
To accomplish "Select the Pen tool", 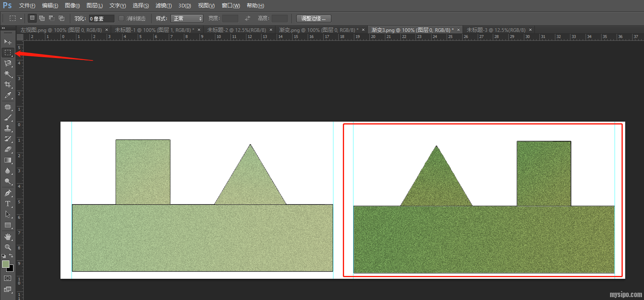I will click(x=7, y=193).
